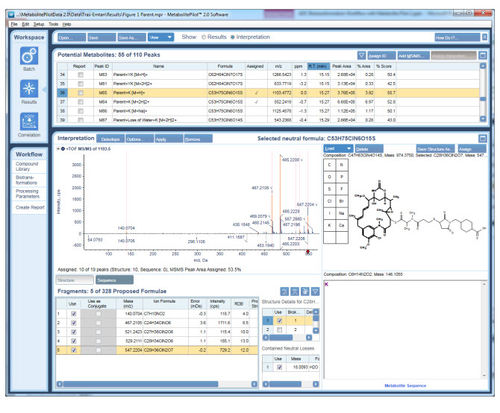Viewport: 500px width, 413px height.
Task: Click the purple X marker in sequence pane
Action: click(326, 284)
